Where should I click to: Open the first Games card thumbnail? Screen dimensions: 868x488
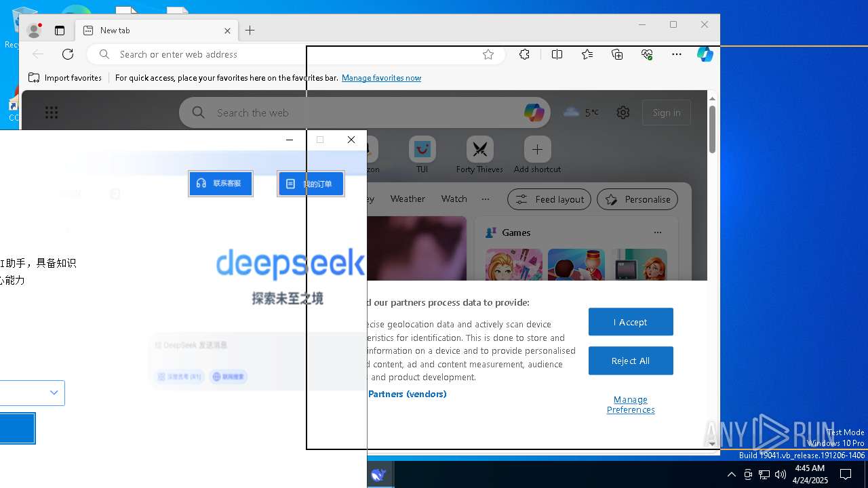point(514,264)
